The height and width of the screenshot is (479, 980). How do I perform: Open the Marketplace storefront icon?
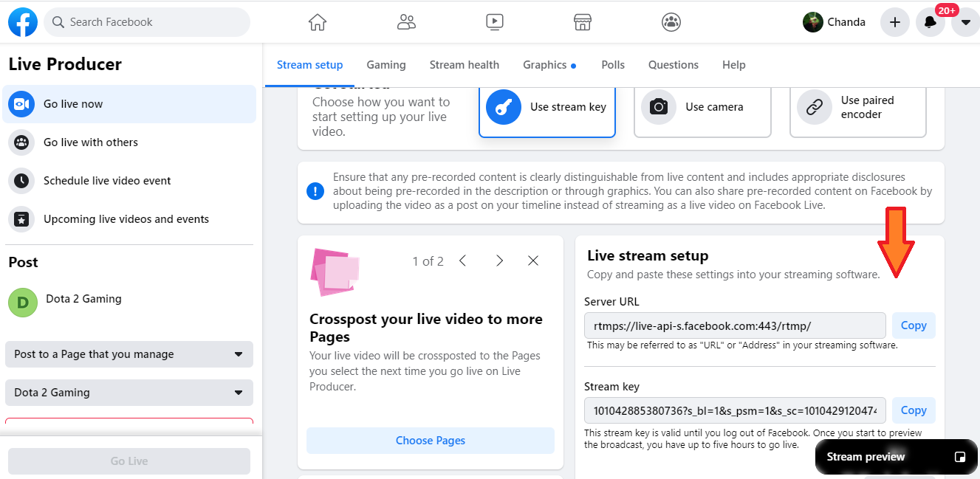click(583, 22)
